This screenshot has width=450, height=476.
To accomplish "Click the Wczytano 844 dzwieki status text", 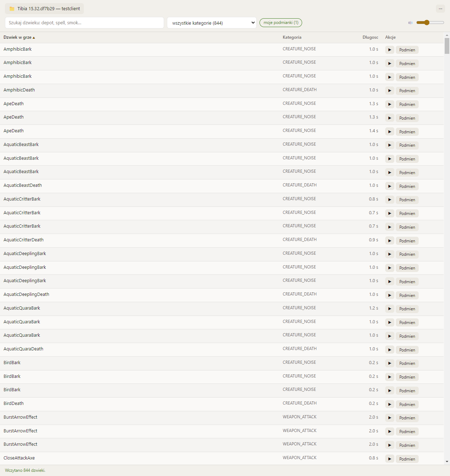I will (x=25, y=470).
